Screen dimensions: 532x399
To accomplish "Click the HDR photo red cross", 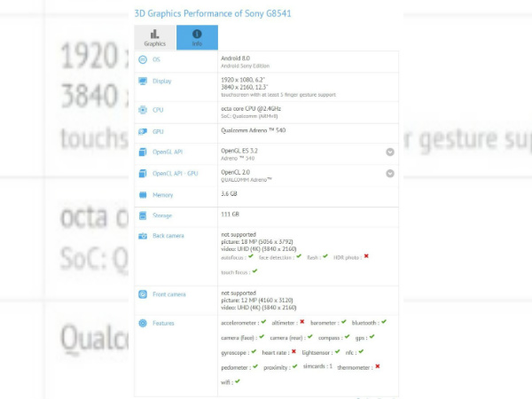I will 366,256.
